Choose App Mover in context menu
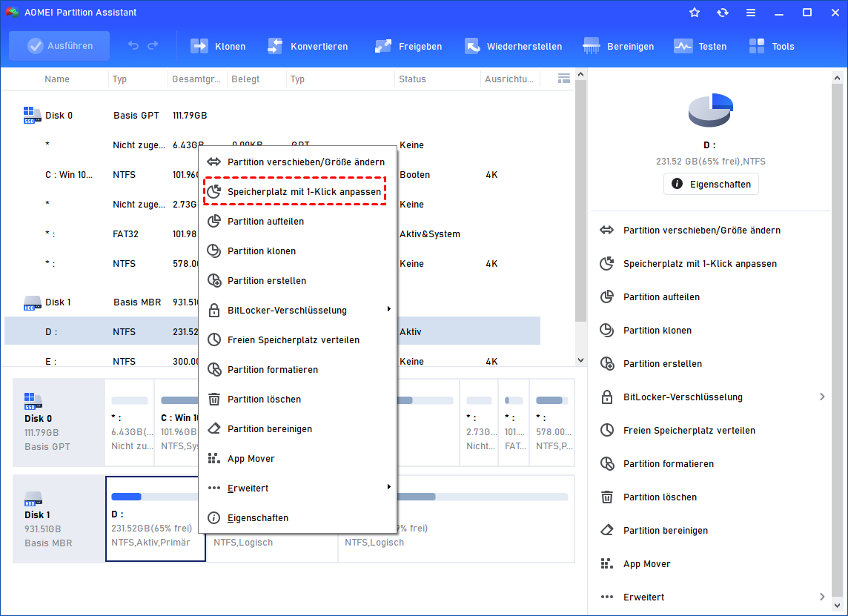The image size is (848, 616). 297,459
